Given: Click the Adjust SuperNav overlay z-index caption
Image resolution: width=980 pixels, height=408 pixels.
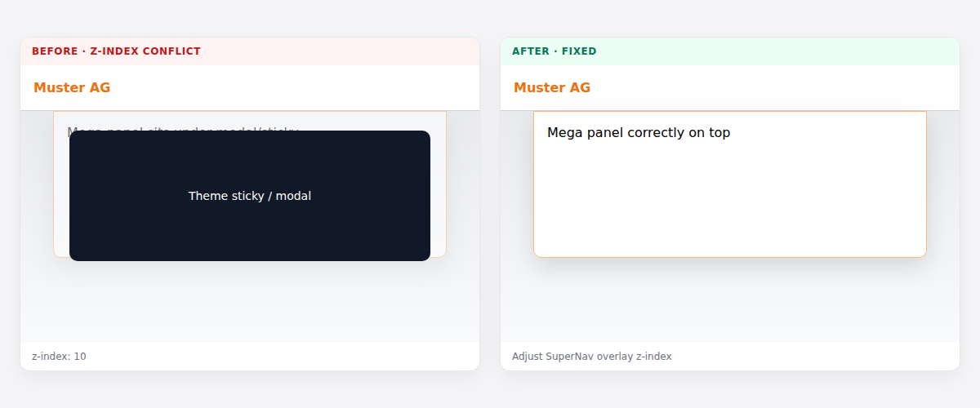Looking at the screenshot, I should coord(592,357).
